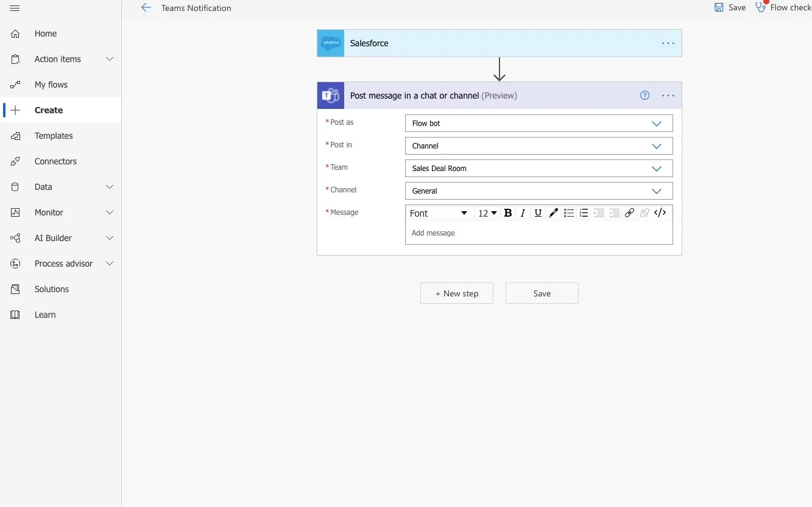Click the New step button
Image resolution: width=812 pixels, height=507 pixels.
coord(457,293)
